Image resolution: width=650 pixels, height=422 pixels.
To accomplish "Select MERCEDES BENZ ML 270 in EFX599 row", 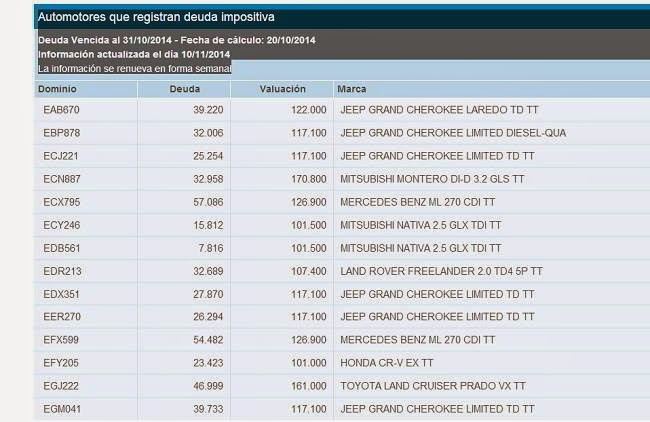I will pyautogui.click(x=417, y=340).
